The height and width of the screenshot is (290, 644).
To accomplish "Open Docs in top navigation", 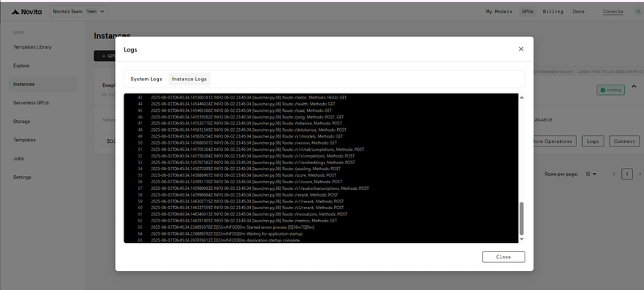I will coord(578,12).
